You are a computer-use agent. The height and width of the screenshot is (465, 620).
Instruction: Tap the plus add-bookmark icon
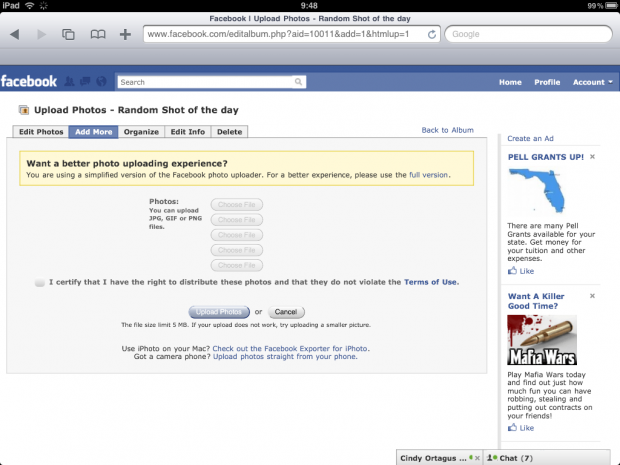point(125,34)
